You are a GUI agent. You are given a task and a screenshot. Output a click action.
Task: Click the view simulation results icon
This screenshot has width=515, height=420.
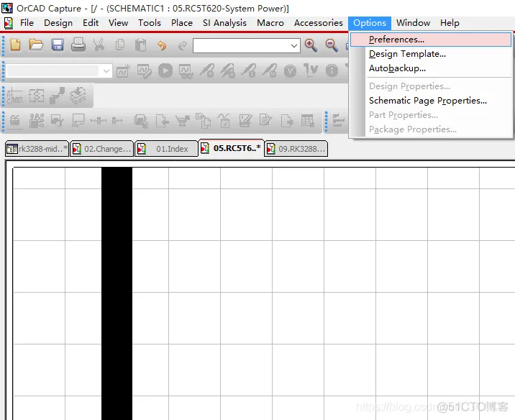point(186,71)
